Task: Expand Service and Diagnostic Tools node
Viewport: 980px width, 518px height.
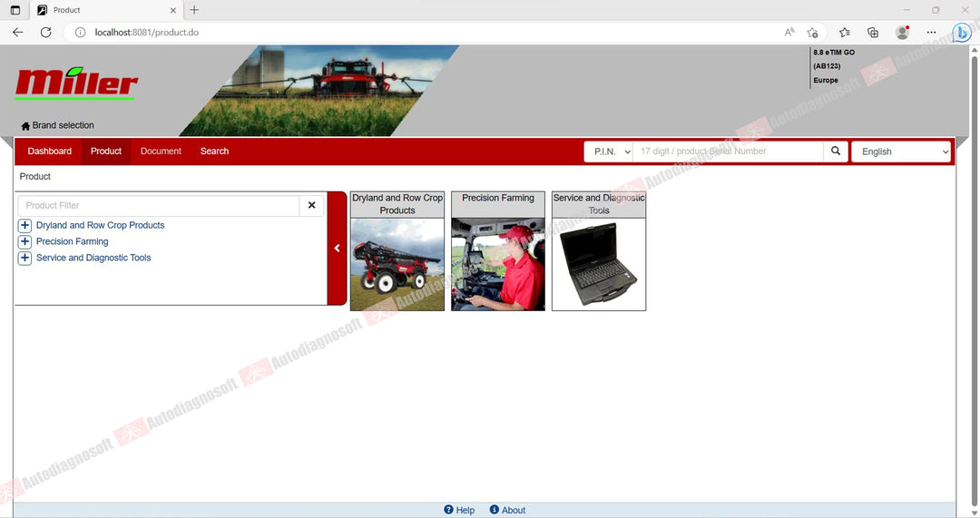Action: click(25, 258)
